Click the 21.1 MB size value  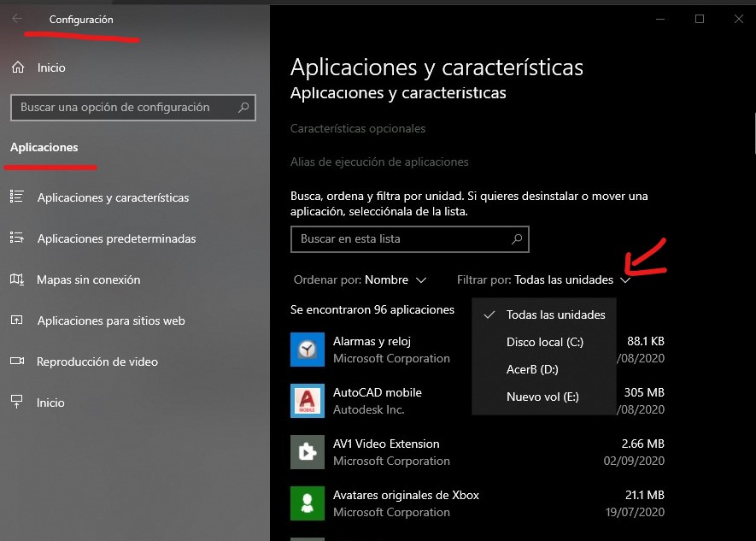[x=645, y=495]
